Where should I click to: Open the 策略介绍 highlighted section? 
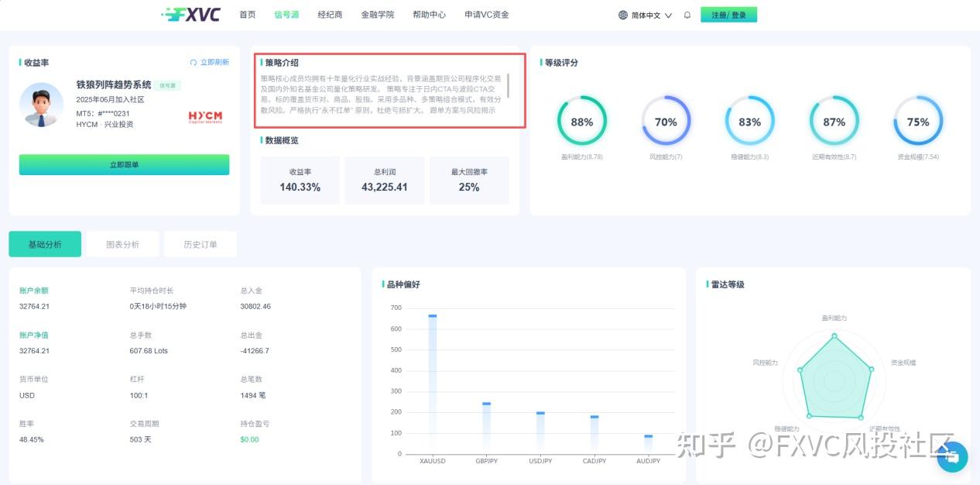coord(389,90)
